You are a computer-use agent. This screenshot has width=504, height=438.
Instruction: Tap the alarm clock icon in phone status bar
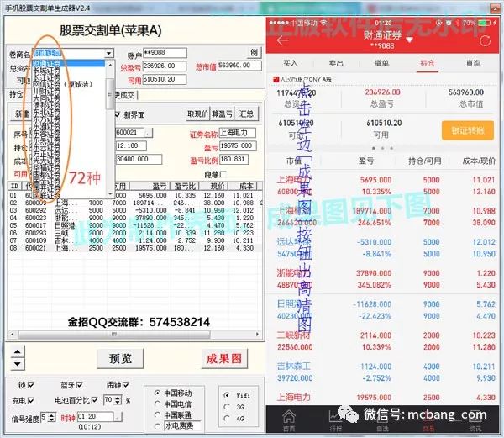tap(449, 23)
